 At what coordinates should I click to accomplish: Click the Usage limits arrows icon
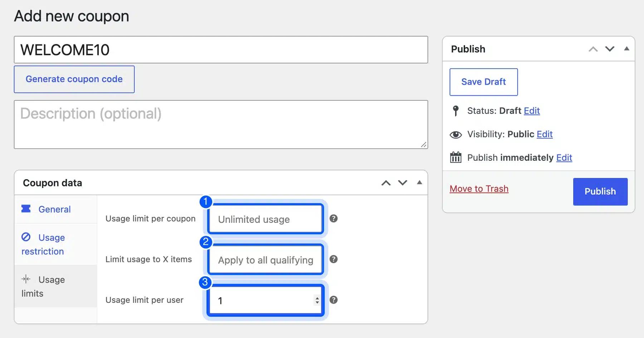click(26, 279)
